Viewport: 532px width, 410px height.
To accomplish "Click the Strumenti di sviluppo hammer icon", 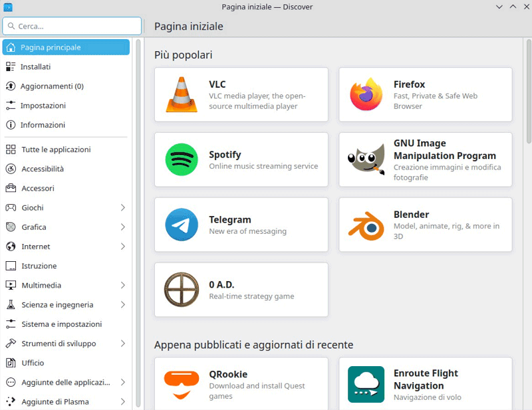I will [x=11, y=343].
